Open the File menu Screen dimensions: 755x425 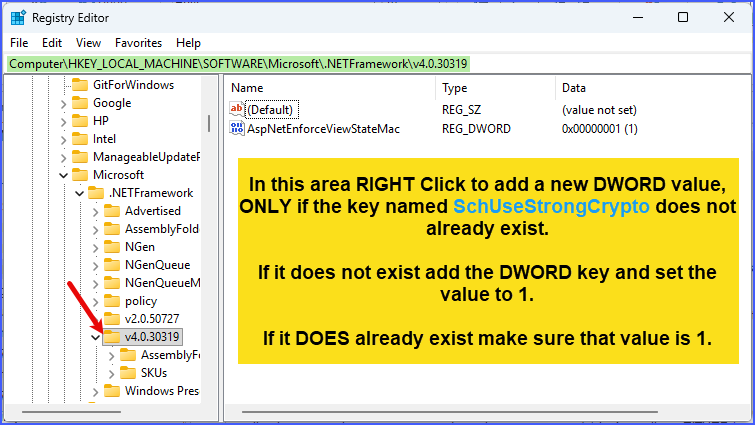pyautogui.click(x=19, y=43)
